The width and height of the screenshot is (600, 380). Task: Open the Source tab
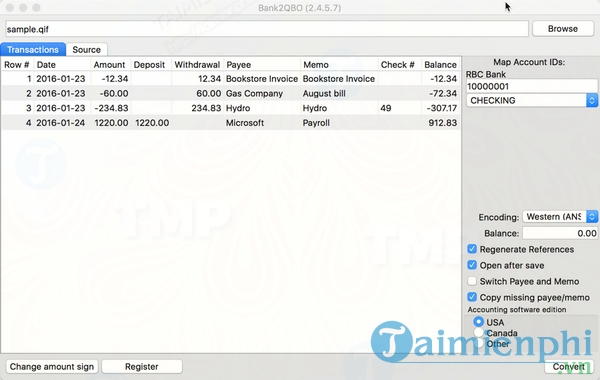86,49
